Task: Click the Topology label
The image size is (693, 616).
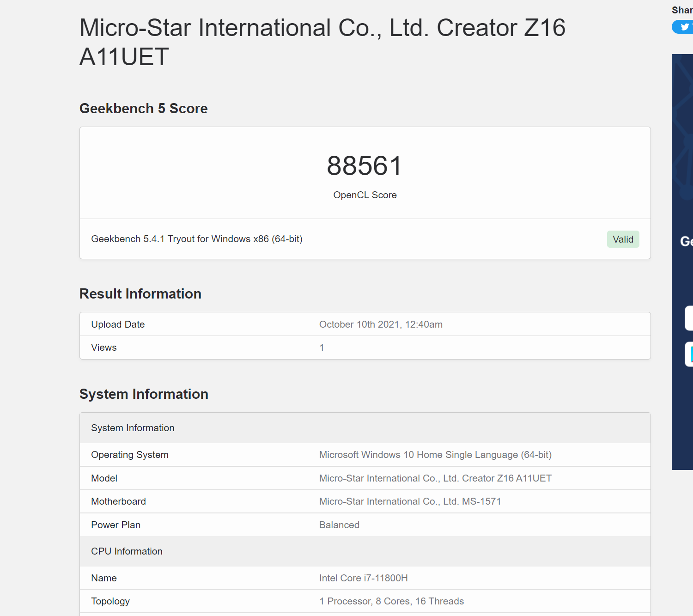Action: (110, 601)
